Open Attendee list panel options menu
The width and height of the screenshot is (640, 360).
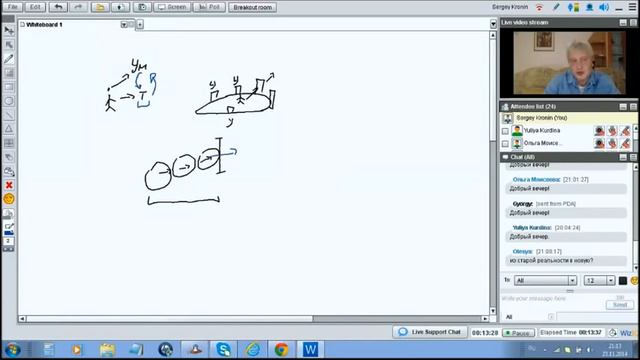[633, 107]
